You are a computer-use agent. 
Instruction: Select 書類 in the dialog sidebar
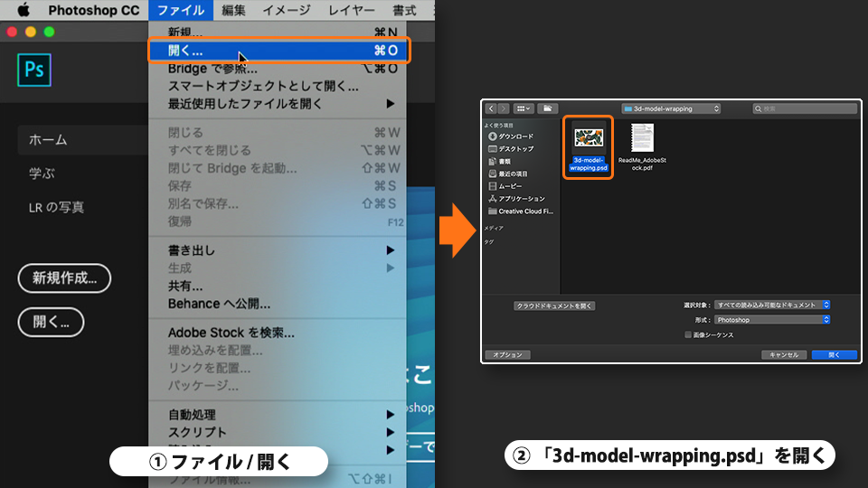pos(499,162)
